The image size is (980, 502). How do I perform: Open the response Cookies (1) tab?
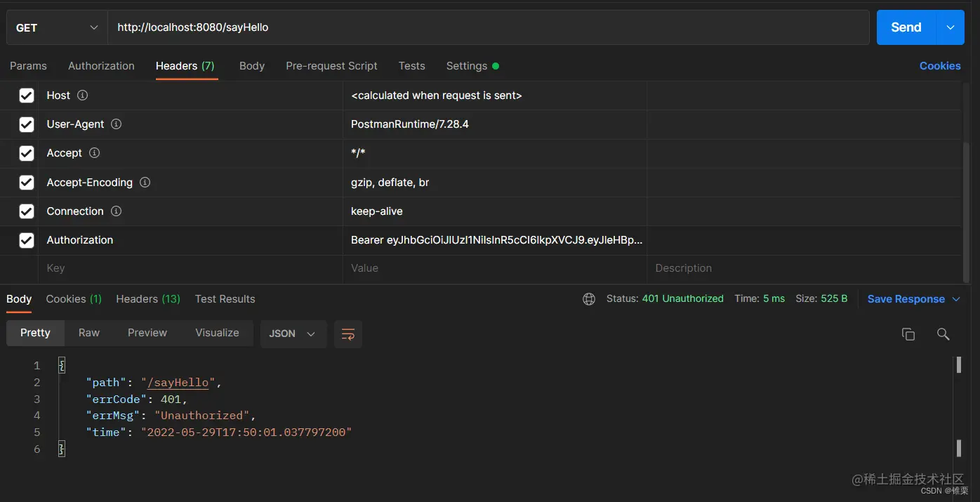click(x=74, y=298)
